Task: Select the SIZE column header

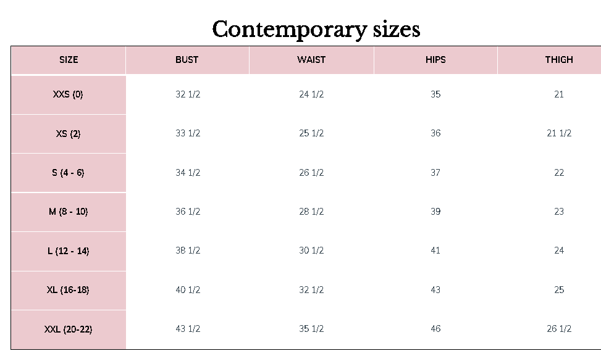Action: pos(69,60)
